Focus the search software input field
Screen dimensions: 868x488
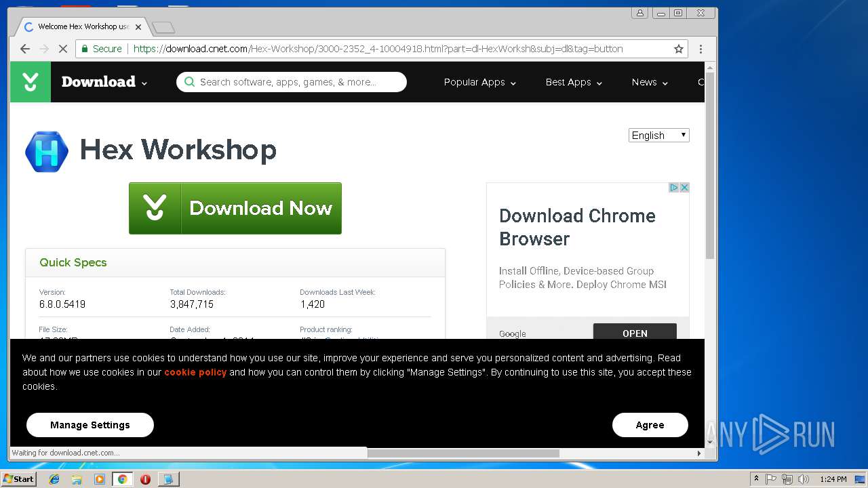[x=292, y=82]
